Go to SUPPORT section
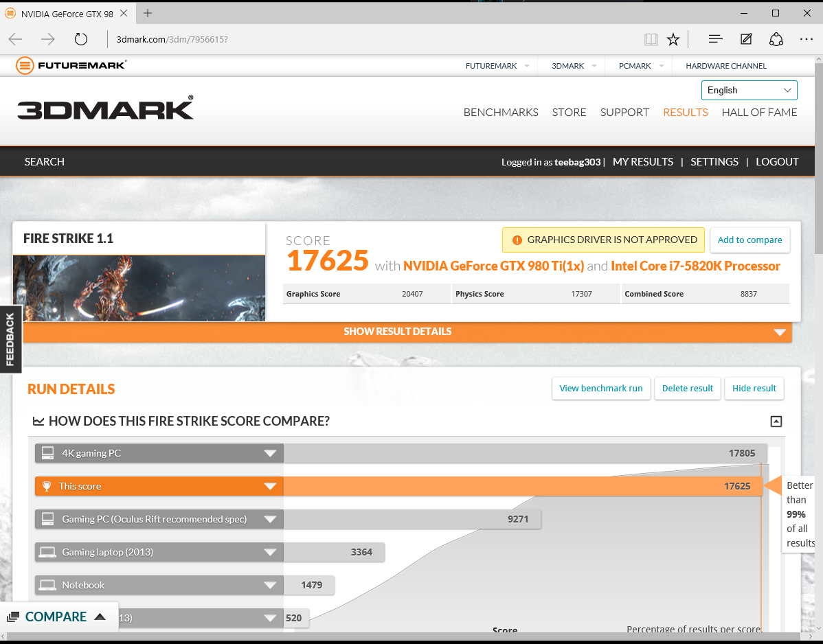Image resolution: width=823 pixels, height=644 pixels. [x=624, y=112]
